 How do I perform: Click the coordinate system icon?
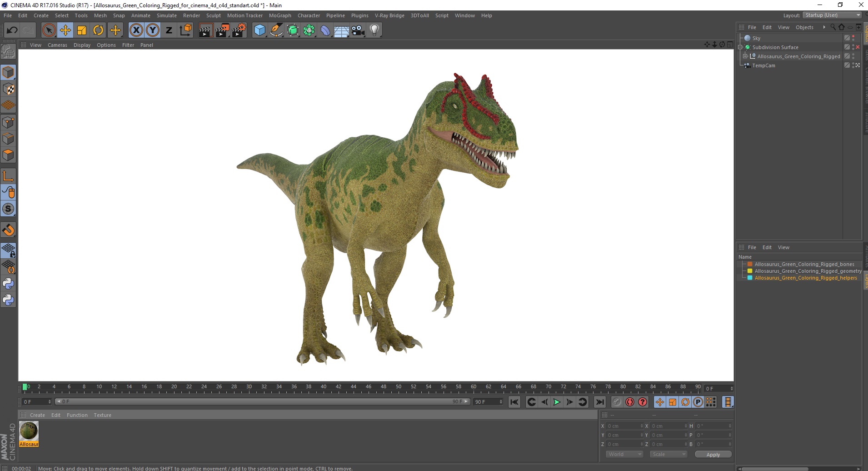click(x=185, y=30)
